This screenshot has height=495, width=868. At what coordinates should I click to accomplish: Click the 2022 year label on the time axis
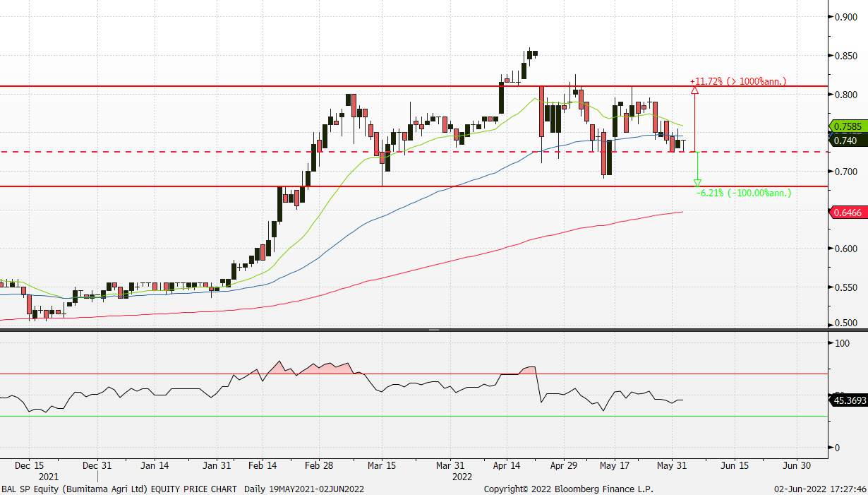point(462,477)
